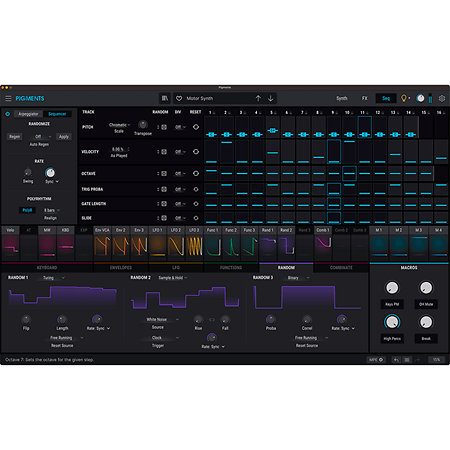Open the Functions modulation tab
Screen dimensions: 450x450
click(x=231, y=268)
